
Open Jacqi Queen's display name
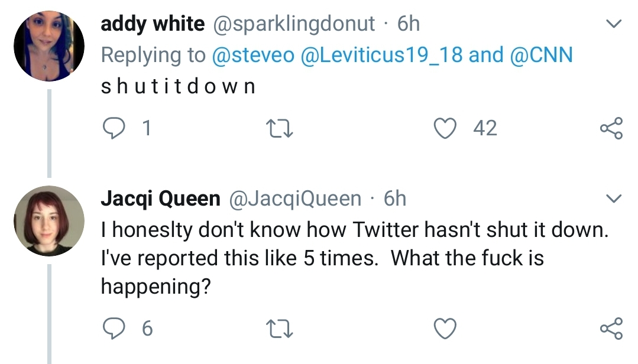(x=160, y=199)
